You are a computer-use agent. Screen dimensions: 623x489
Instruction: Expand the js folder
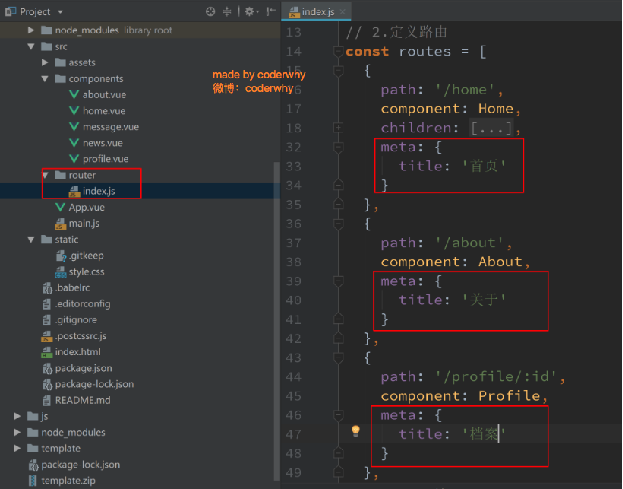(x=17, y=416)
